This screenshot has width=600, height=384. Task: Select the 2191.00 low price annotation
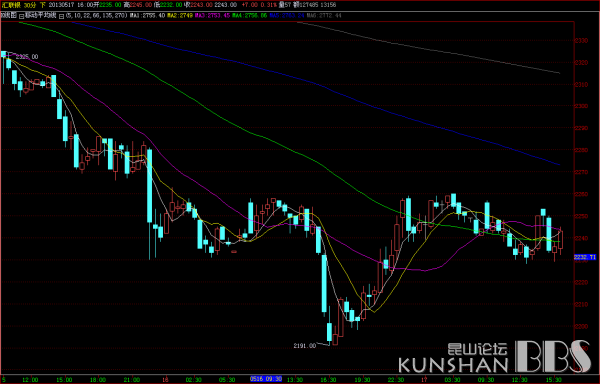[305, 346]
